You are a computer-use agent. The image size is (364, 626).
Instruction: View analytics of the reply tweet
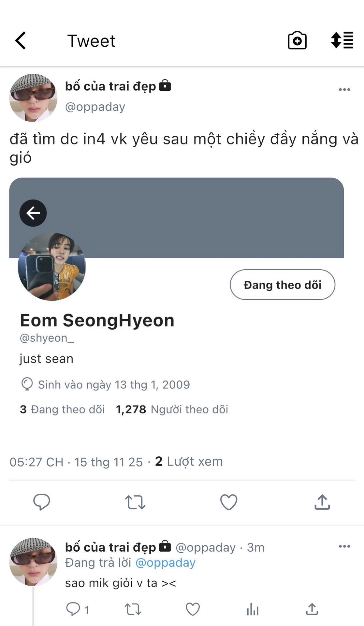click(253, 609)
